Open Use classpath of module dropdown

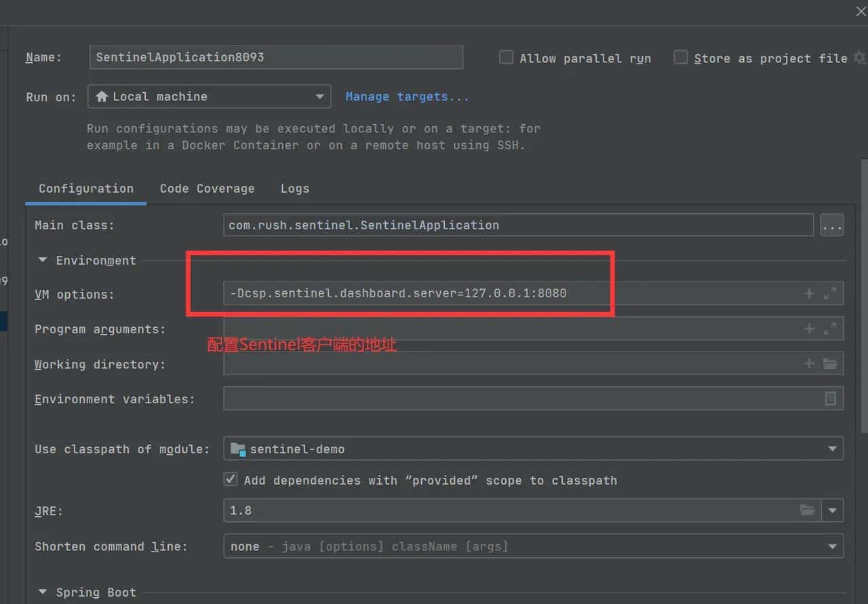(832, 449)
